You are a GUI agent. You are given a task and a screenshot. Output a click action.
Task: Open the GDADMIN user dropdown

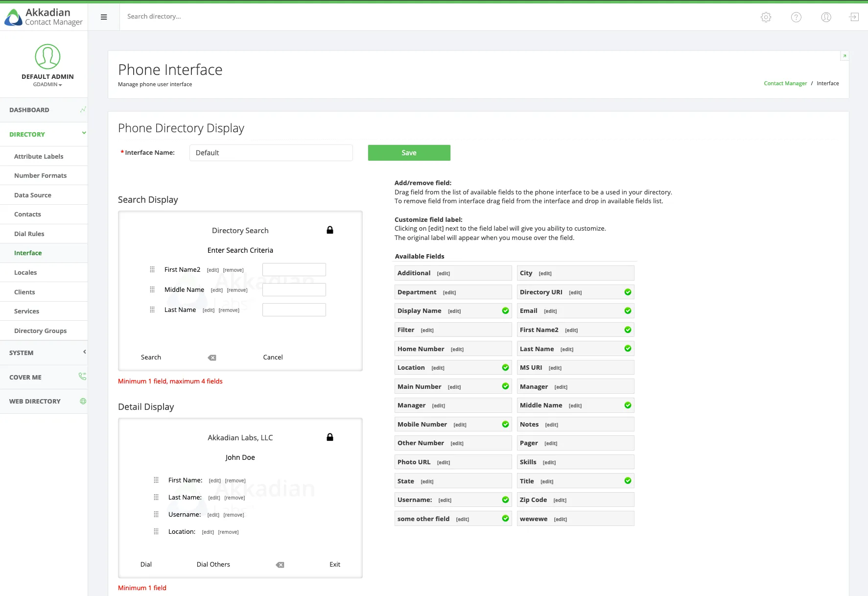click(x=47, y=85)
